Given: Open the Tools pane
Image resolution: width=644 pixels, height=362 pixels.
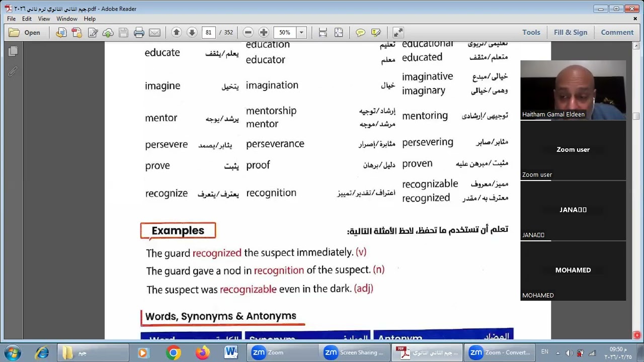Looking at the screenshot, I should [x=531, y=33].
